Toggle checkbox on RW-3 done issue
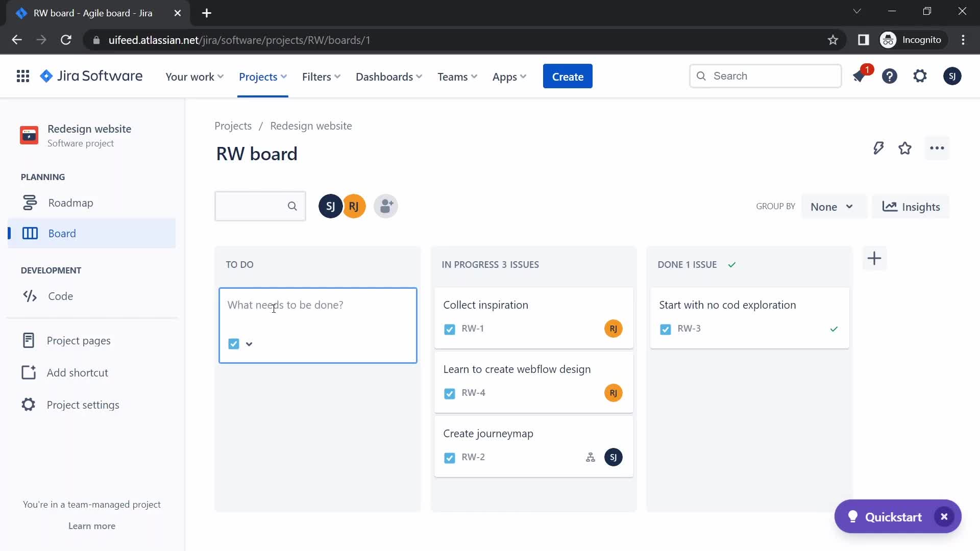Viewport: 980px width, 551px height. point(665,329)
